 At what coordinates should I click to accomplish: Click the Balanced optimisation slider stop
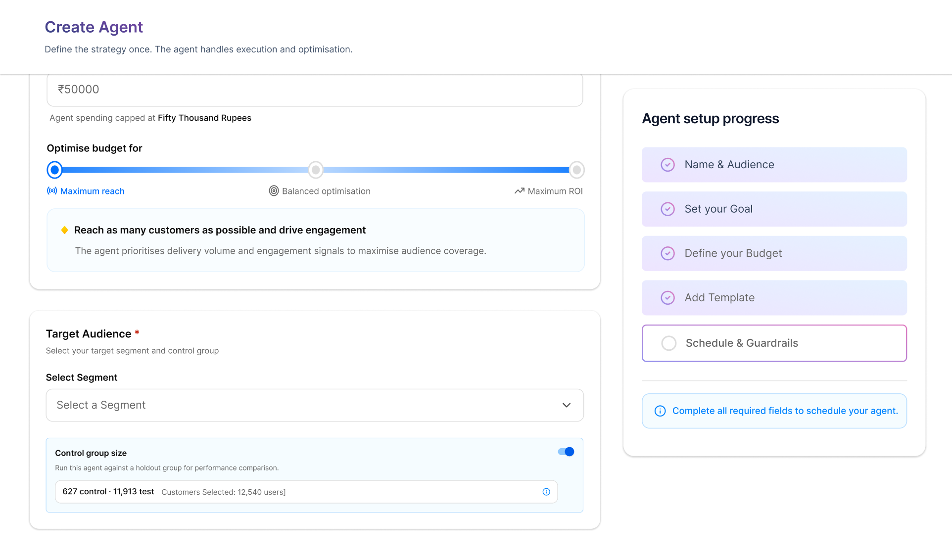click(316, 170)
